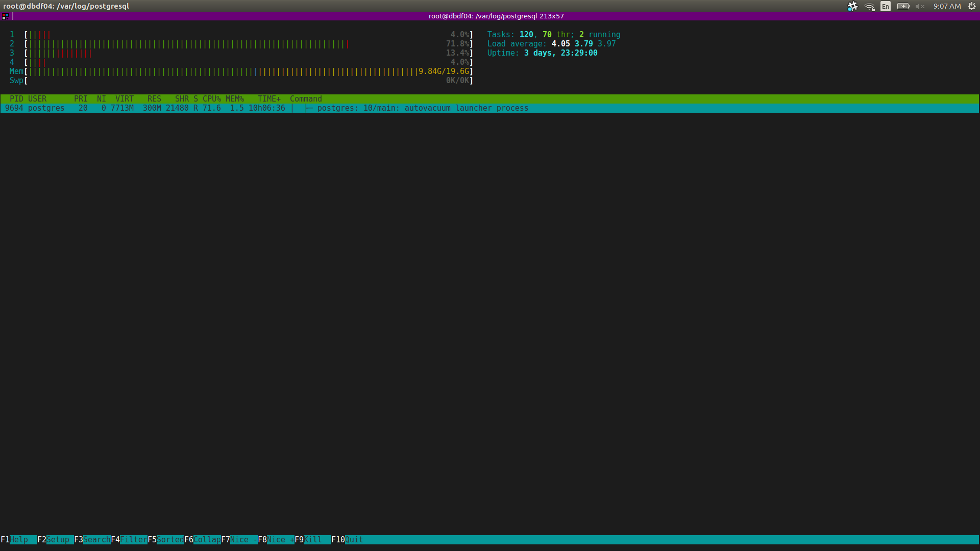Viewport: 980px width, 551px height.
Task: Select the battery status indicator
Action: (903, 6)
